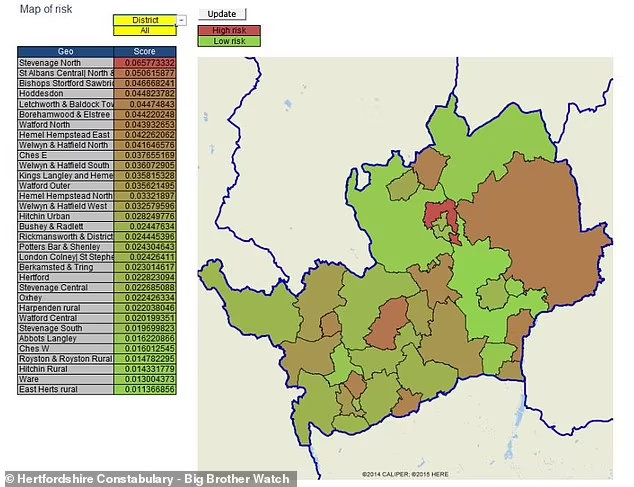Select the Hoddesdon table row

click(x=66, y=94)
